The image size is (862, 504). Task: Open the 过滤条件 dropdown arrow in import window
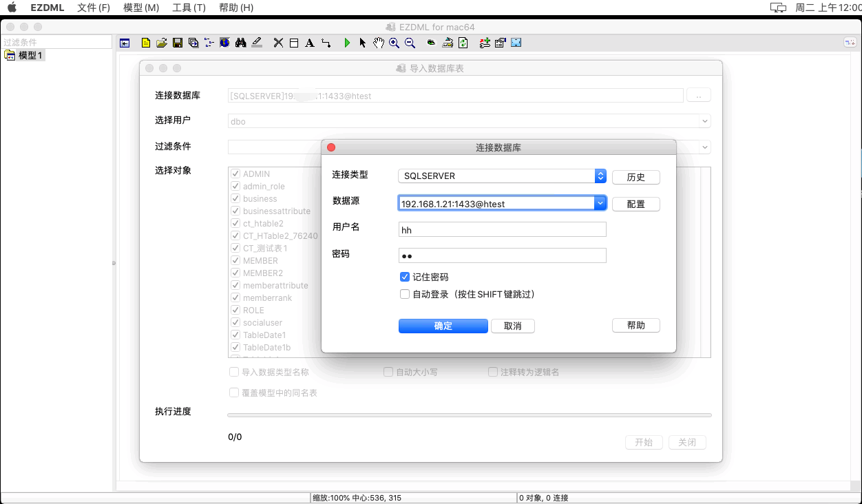(705, 147)
